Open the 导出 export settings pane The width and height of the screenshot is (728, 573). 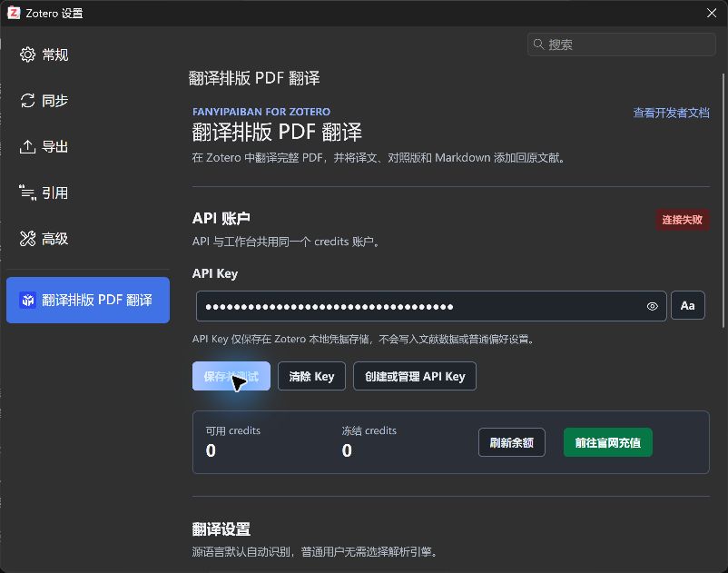[x=88, y=147]
